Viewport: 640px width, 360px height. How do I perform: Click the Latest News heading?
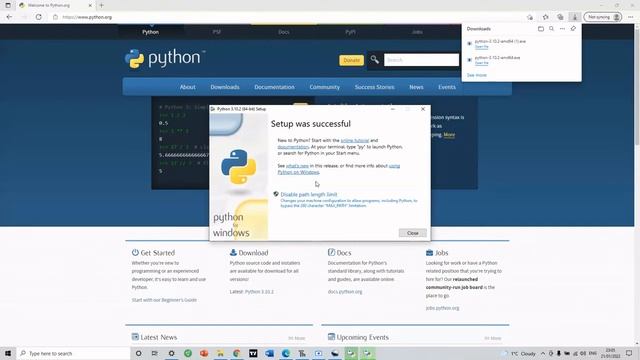[159, 338]
